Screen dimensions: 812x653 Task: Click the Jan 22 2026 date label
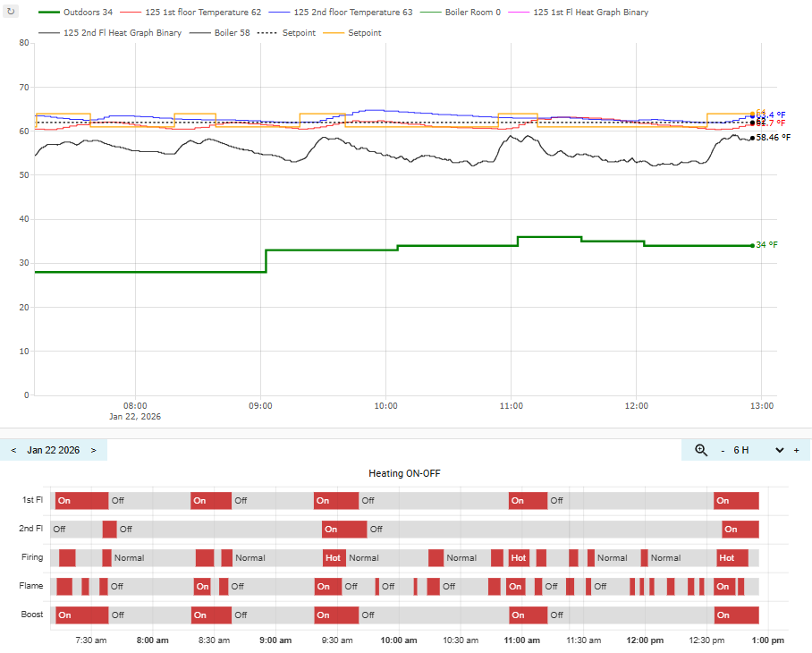54,450
